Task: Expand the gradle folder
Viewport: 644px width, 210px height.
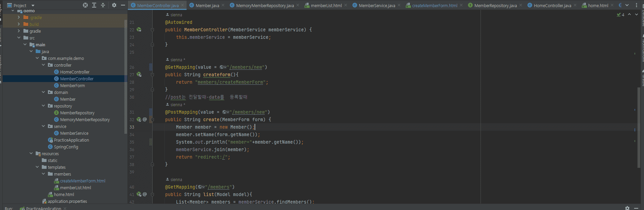Action: coord(19,31)
